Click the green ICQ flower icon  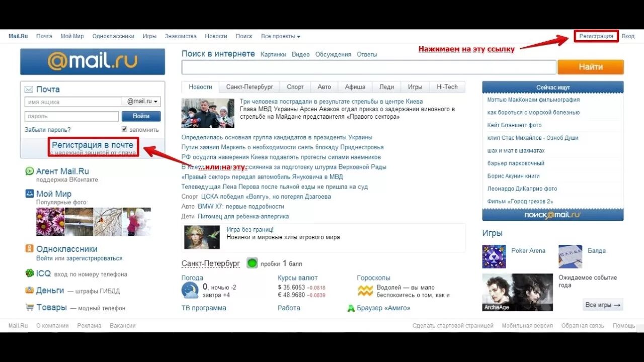(30, 274)
